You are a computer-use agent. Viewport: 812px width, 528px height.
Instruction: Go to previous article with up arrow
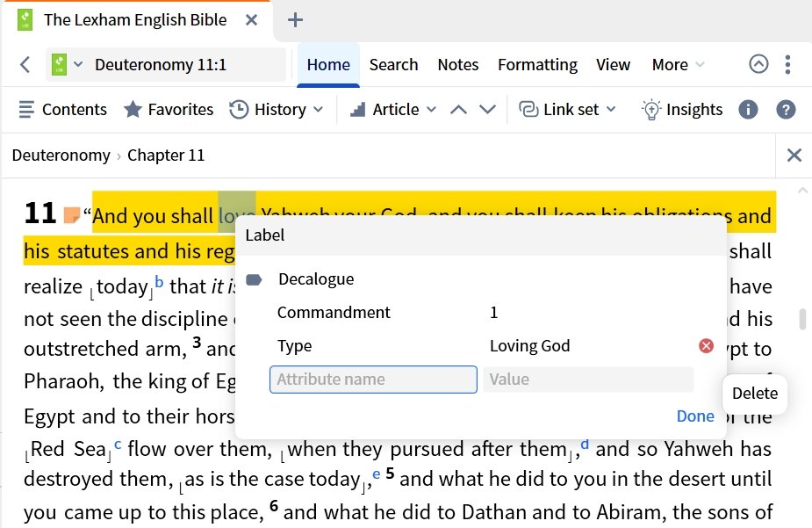(x=459, y=109)
